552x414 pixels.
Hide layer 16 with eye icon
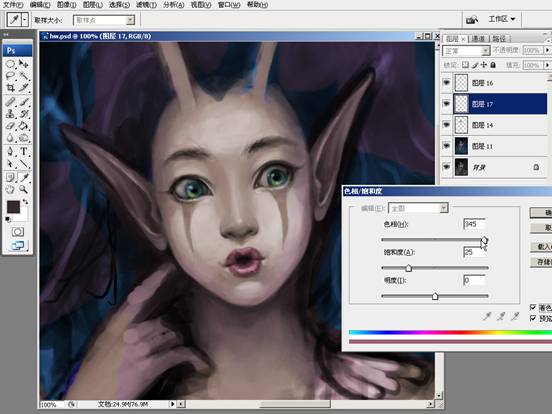[x=447, y=83]
